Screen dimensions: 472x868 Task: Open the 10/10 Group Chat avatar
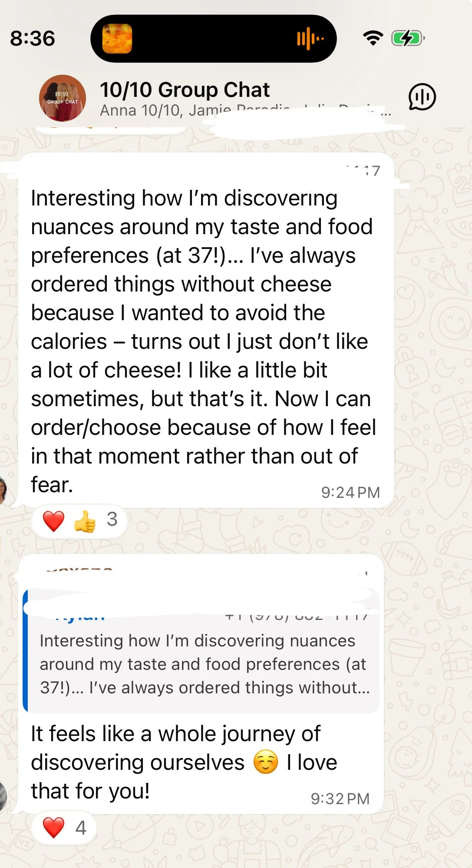pos(63,98)
